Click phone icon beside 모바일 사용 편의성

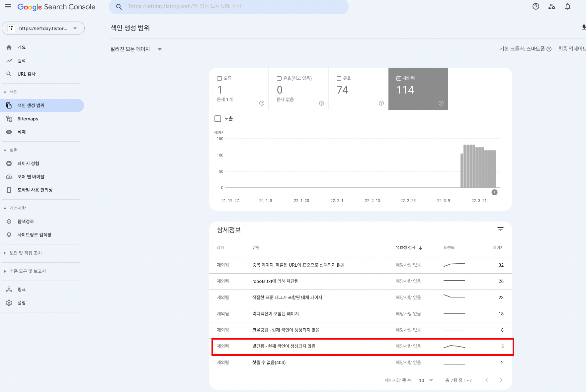point(9,190)
